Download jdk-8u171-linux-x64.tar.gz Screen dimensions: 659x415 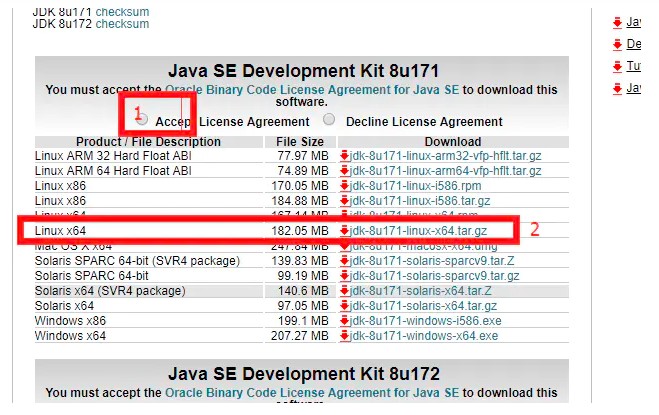[419, 231]
